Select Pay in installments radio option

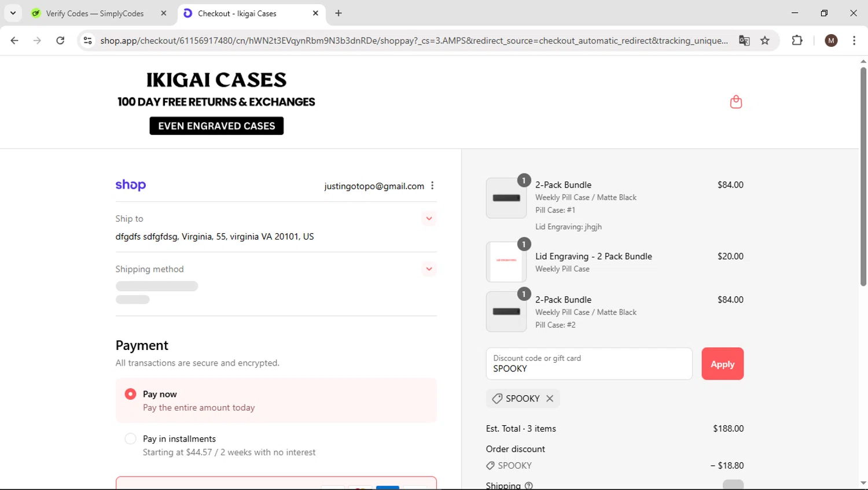point(131,439)
